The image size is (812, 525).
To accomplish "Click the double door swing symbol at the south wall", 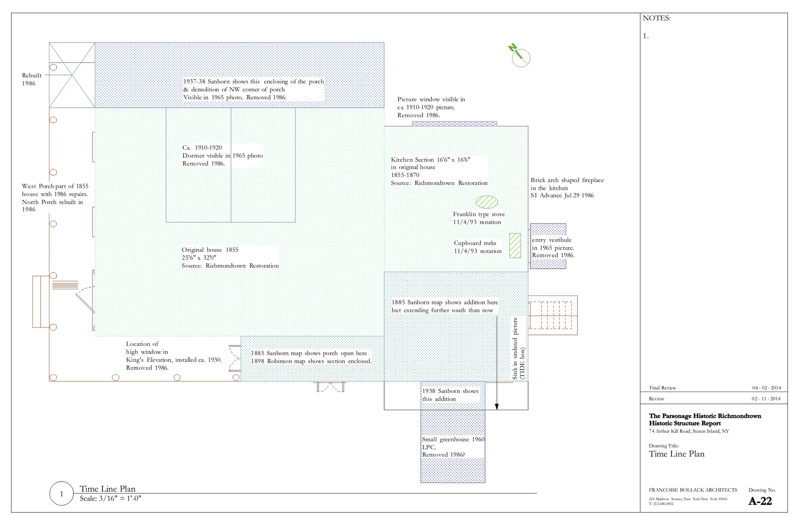I will (330, 386).
